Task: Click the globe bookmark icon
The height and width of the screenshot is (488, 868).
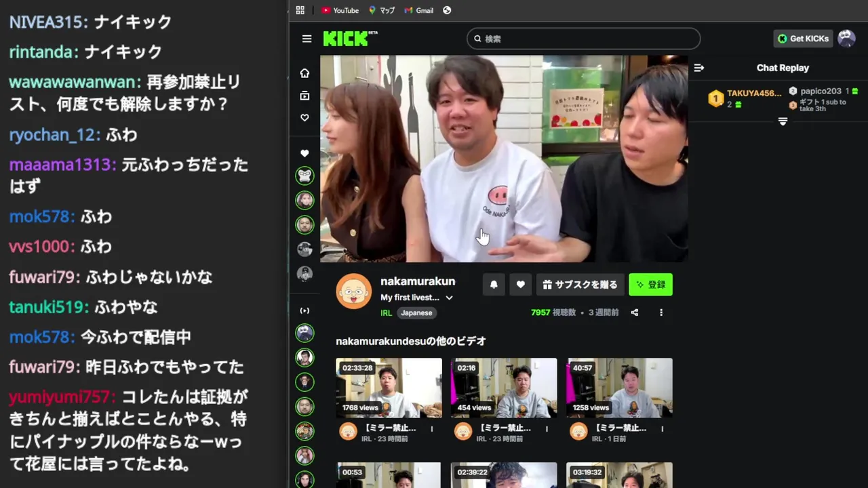Action: 447,10
